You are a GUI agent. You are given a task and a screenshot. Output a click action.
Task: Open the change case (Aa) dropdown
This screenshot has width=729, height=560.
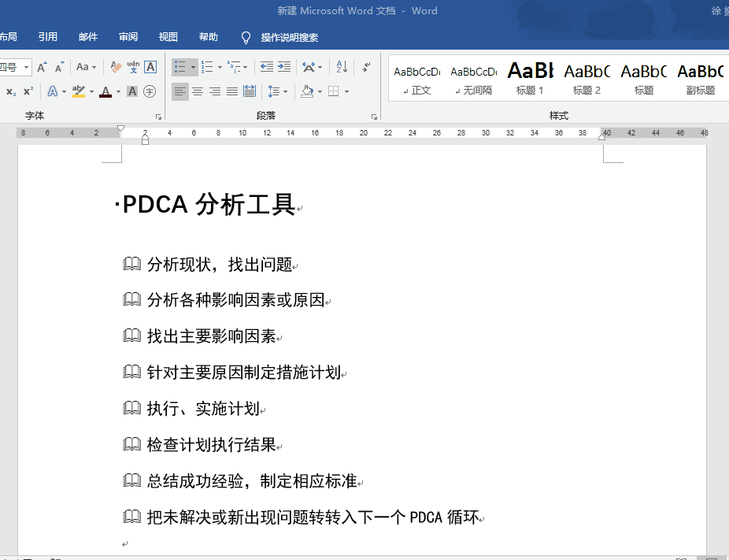click(86, 67)
